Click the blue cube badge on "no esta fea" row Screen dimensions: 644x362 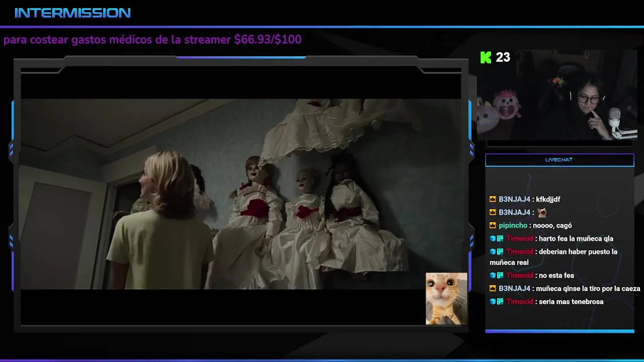493,276
